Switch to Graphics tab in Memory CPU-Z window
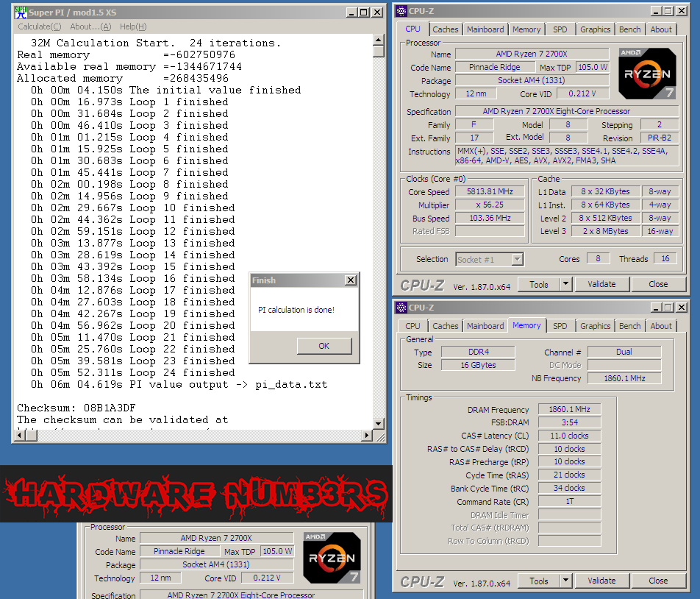This screenshot has width=700, height=599. coord(595,326)
